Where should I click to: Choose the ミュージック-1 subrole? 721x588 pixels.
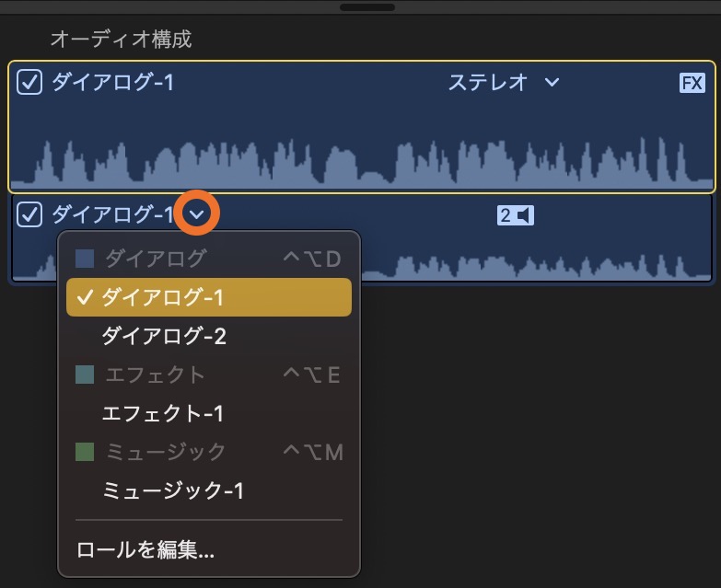click(x=209, y=490)
